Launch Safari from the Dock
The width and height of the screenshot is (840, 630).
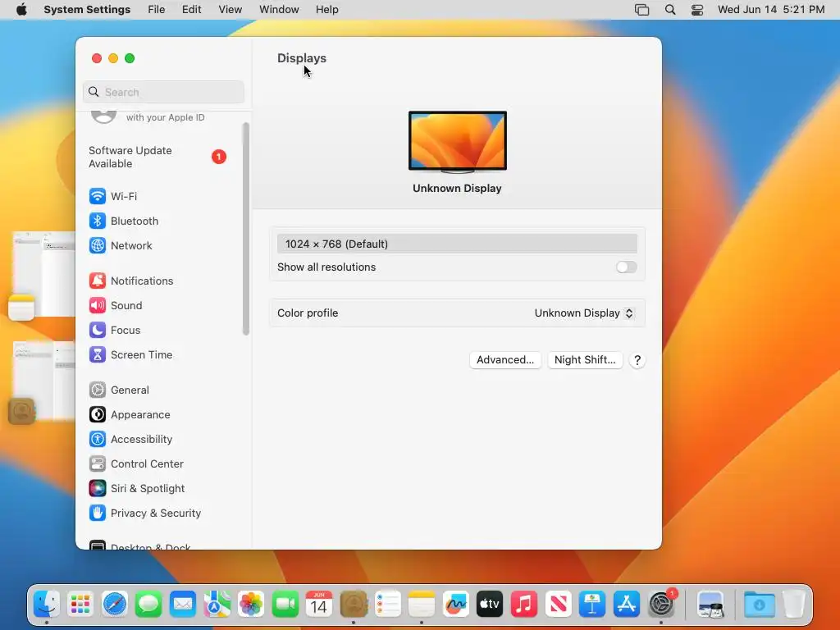(115, 605)
